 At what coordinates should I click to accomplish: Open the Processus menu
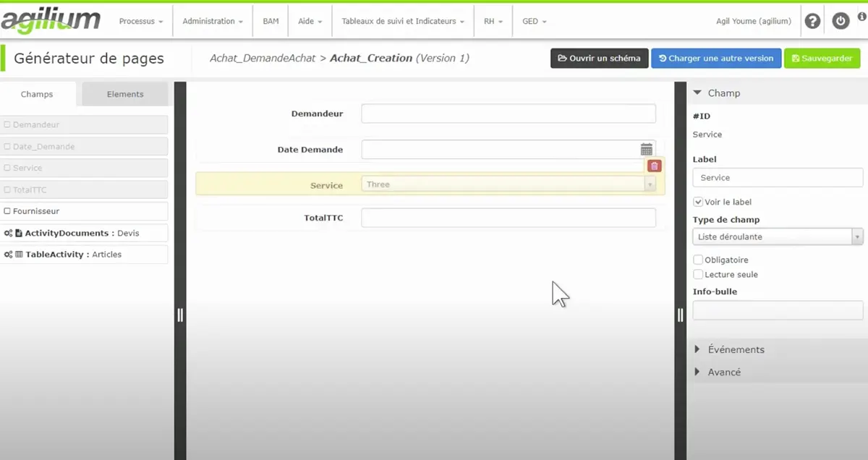140,21
